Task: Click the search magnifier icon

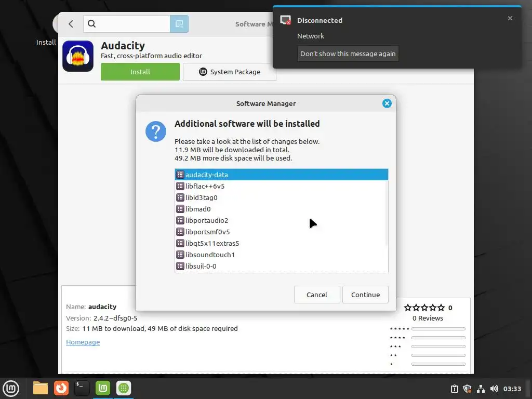Action: pos(91,24)
